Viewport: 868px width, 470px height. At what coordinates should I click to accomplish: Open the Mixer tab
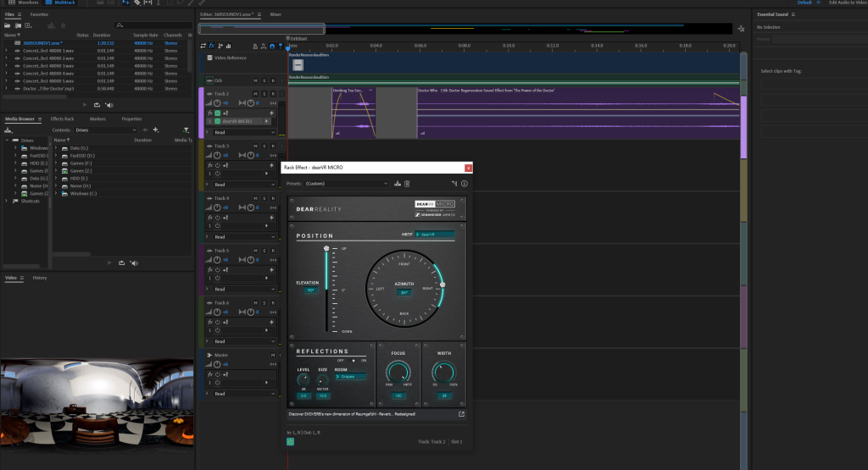pos(275,14)
